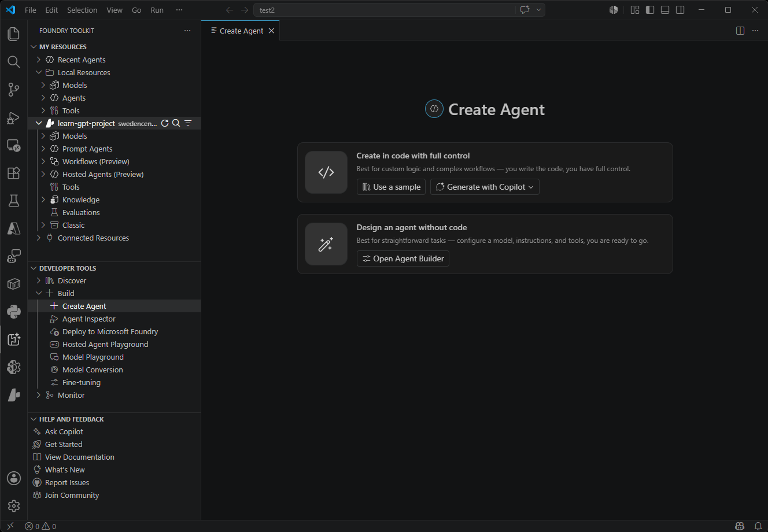Collapse the Local Resources folder

[39, 72]
